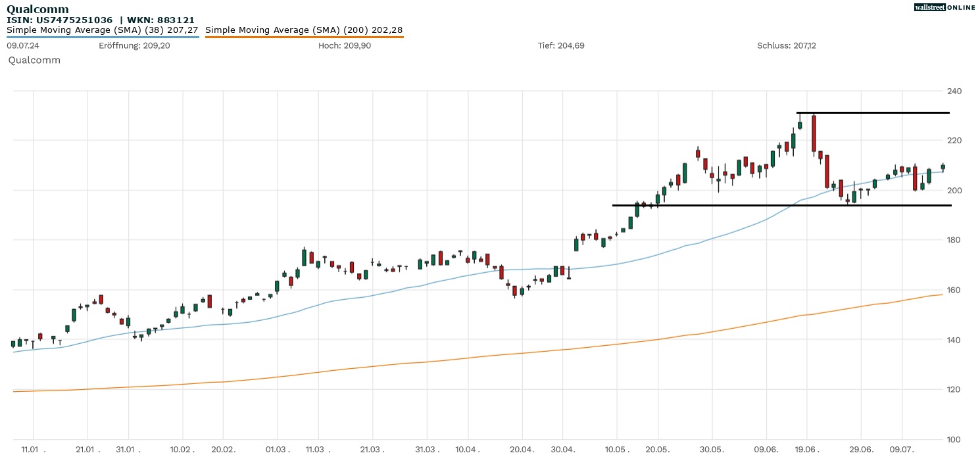Click the Eröffnung 209,20 value
The height and width of the screenshot is (453, 980).
pyautogui.click(x=134, y=45)
